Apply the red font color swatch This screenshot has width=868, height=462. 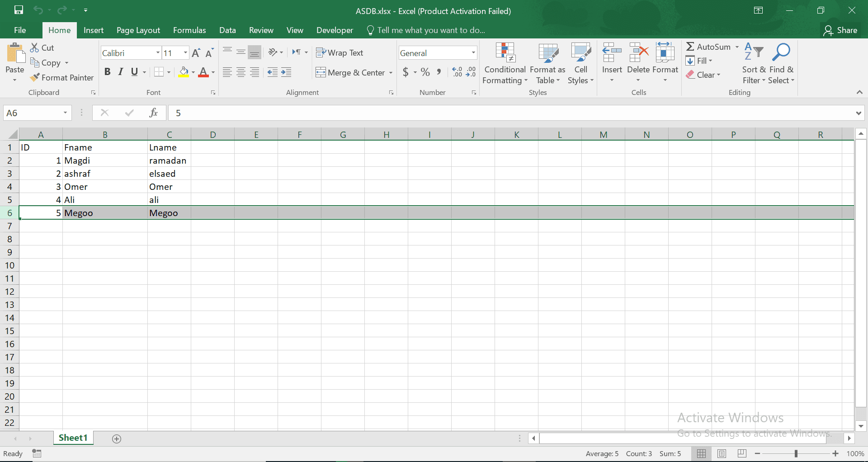pyautogui.click(x=203, y=72)
